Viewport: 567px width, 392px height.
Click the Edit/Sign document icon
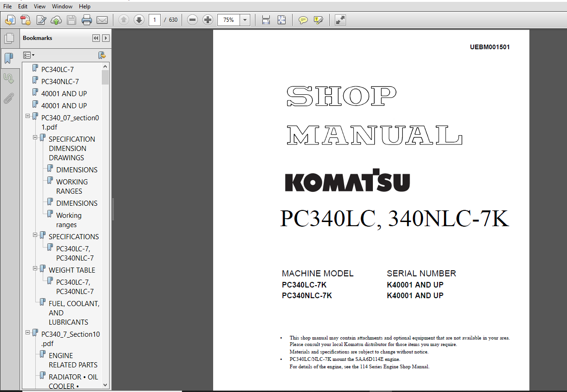point(41,20)
